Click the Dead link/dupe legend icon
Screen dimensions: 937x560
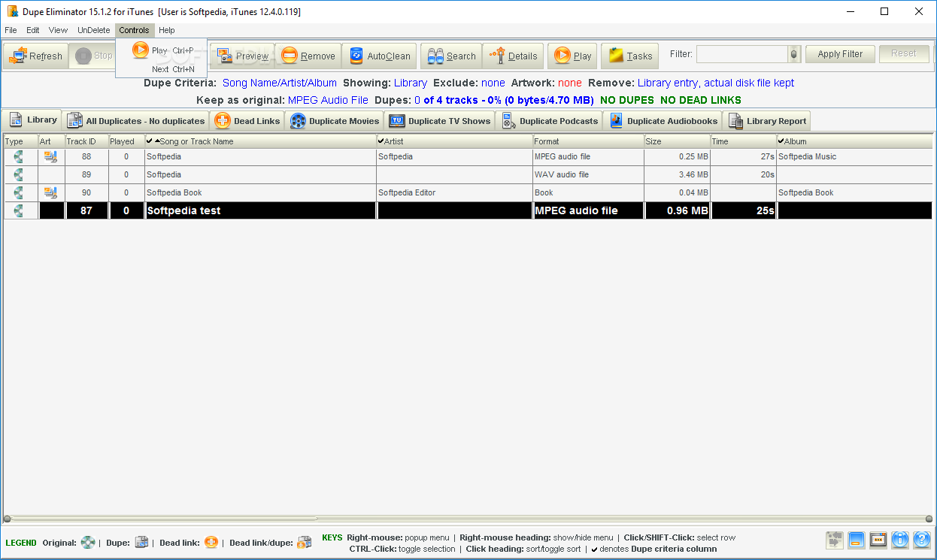click(304, 542)
